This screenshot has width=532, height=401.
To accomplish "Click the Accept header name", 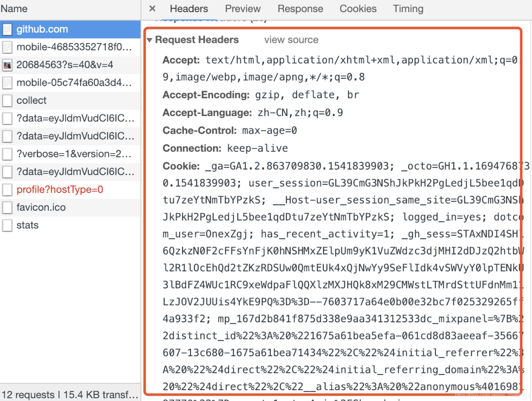I will coord(181,60).
